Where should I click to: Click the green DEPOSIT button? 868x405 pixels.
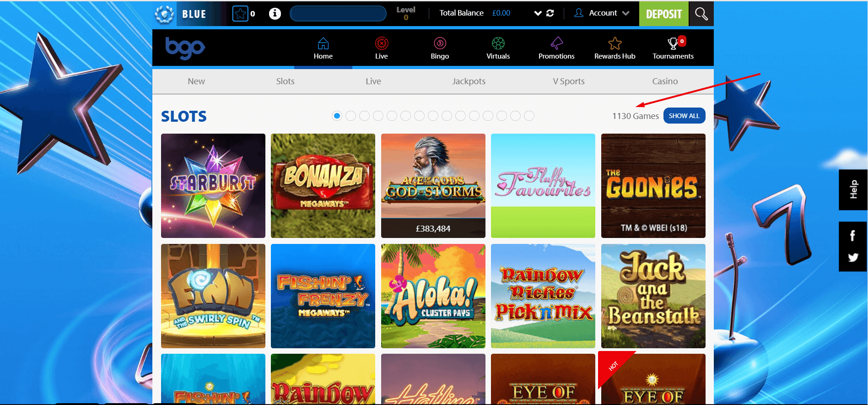663,14
